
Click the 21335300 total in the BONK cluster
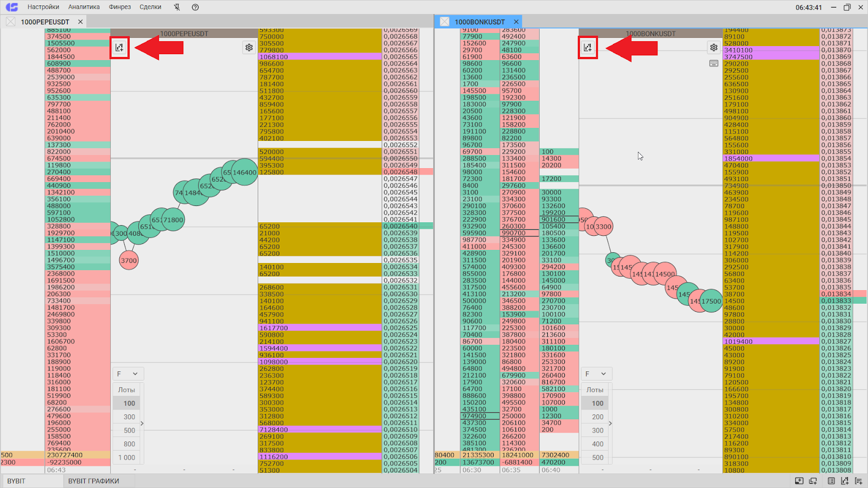[x=480, y=455]
